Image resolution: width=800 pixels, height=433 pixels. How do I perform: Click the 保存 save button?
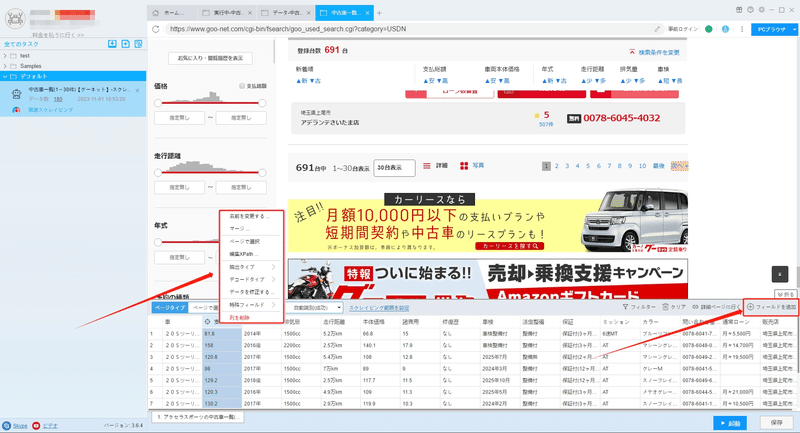pos(777,423)
